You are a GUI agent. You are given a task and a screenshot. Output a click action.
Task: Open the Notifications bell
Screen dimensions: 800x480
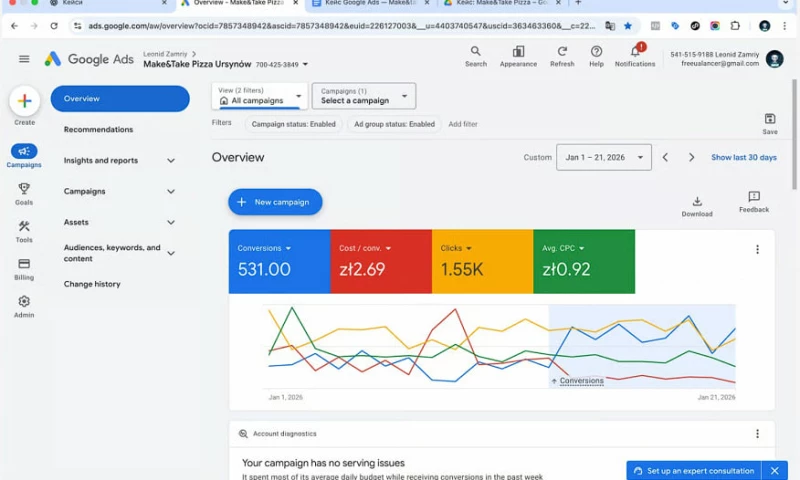pos(634,52)
